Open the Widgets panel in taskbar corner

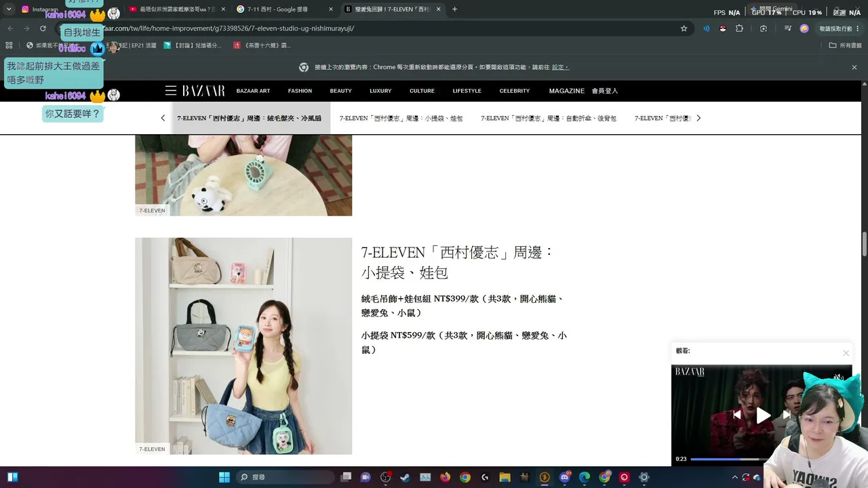point(12,477)
